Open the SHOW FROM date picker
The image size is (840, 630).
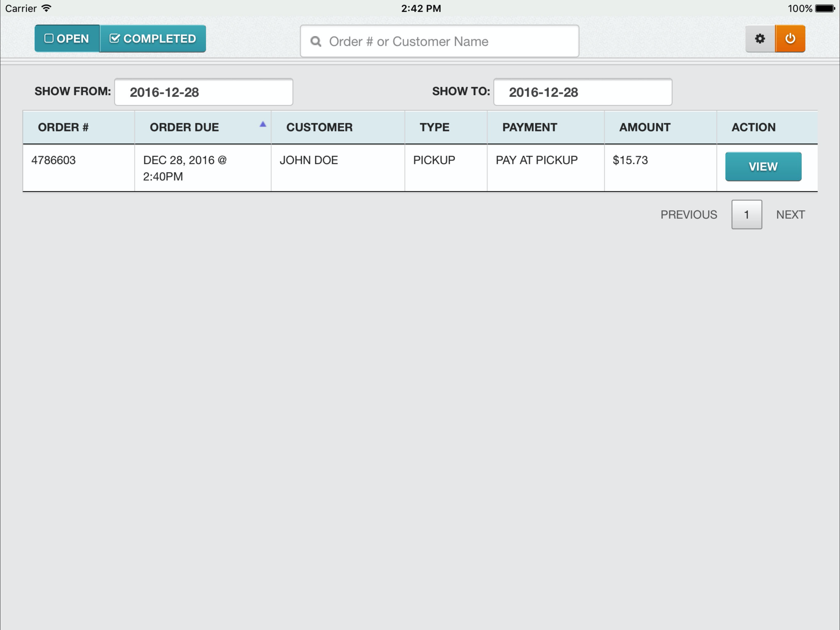coord(204,92)
